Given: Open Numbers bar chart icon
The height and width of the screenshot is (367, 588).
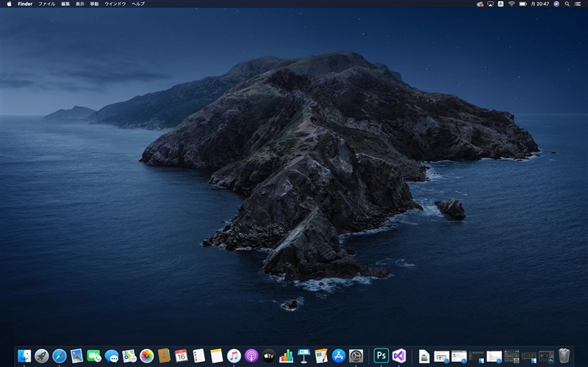Looking at the screenshot, I should coord(286,356).
